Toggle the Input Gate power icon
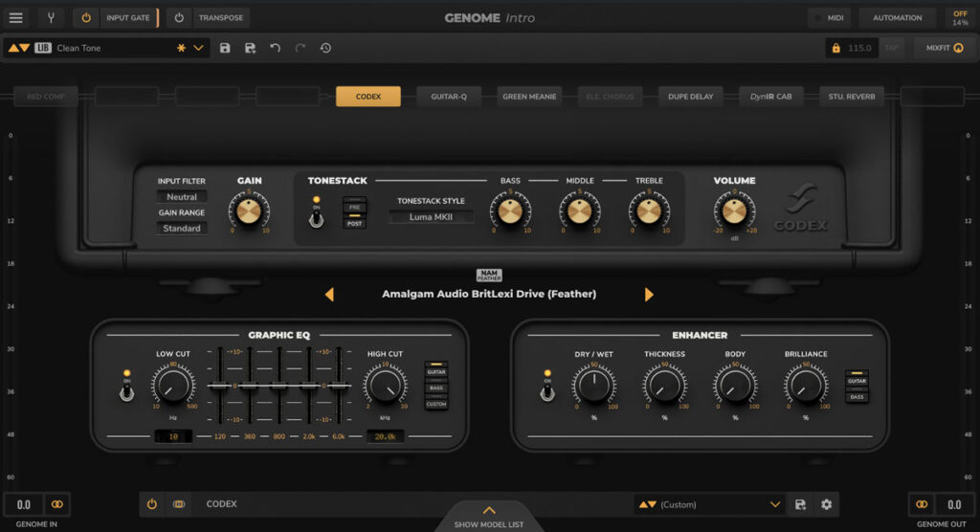Viewport: 980px width, 532px height. (86, 17)
